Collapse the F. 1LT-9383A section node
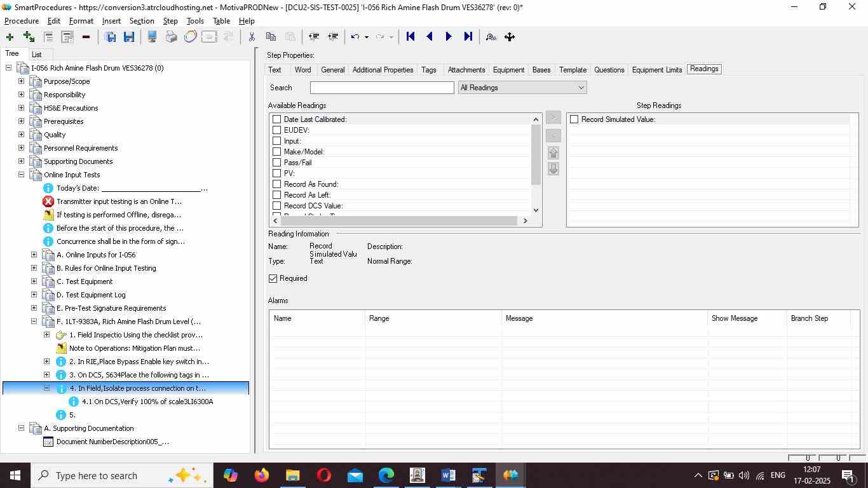Screen dimensions: 868x488 [x=34, y=322]
